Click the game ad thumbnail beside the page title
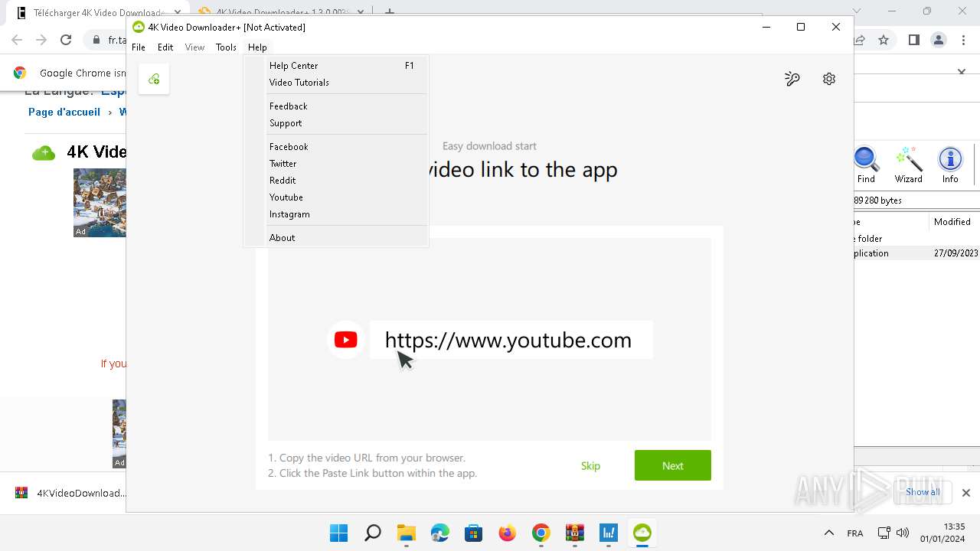Screen dimensions: 980x551 pos(100,203)
